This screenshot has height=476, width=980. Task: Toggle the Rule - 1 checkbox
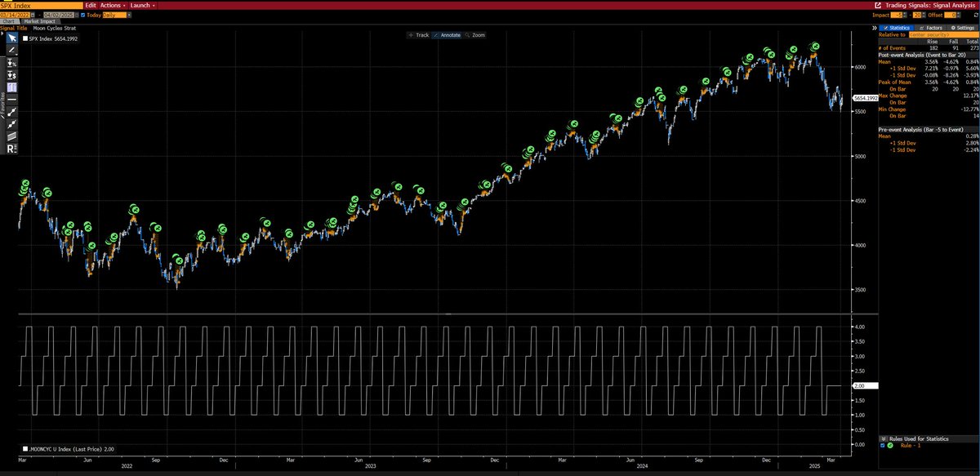(x=881, y=446)
